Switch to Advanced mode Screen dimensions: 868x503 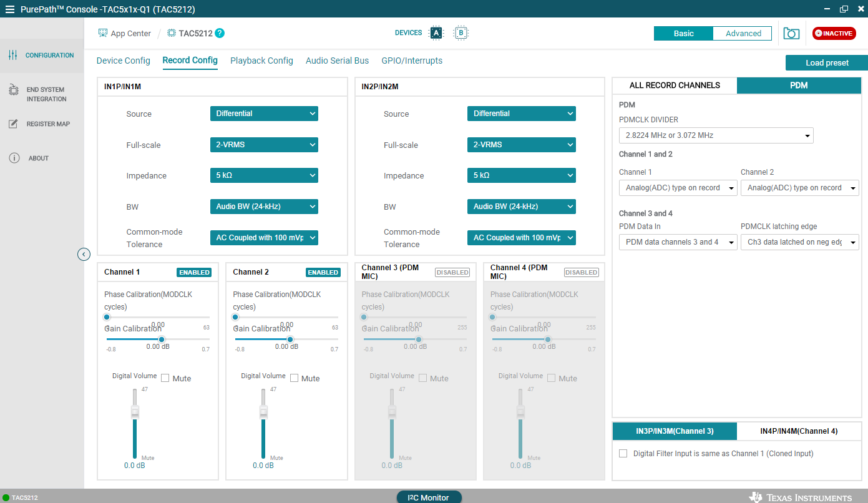pyautogui.click(x=743, y=34)
